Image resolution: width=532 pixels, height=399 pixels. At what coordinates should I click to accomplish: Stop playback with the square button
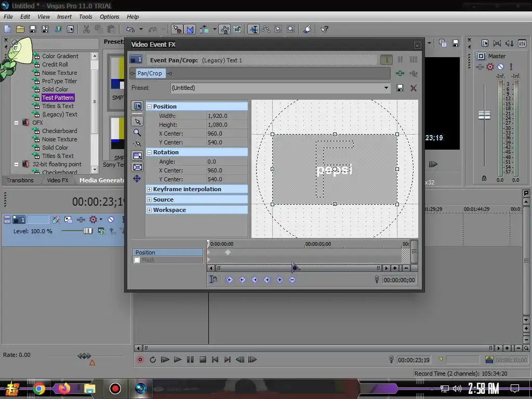tap(203, 360)
